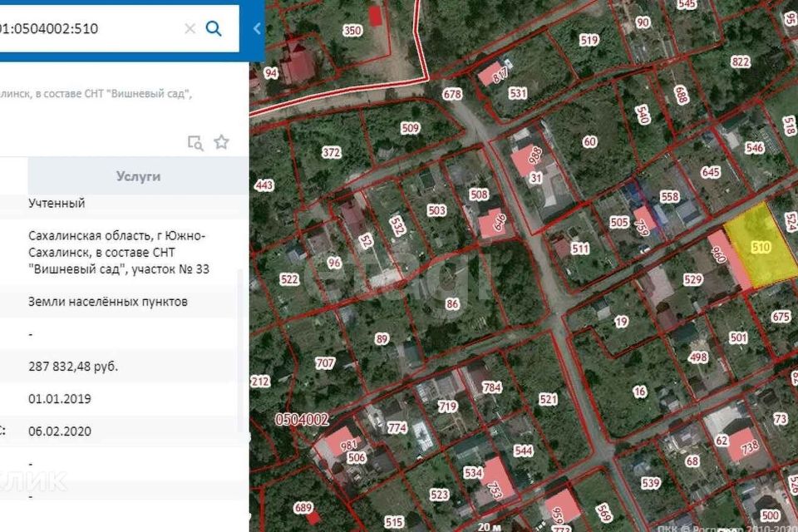The width and height of the screenshot is (798, 532).
Task: Collapse the info side panel
Action: pyautogui.click(x=256, y=28)
